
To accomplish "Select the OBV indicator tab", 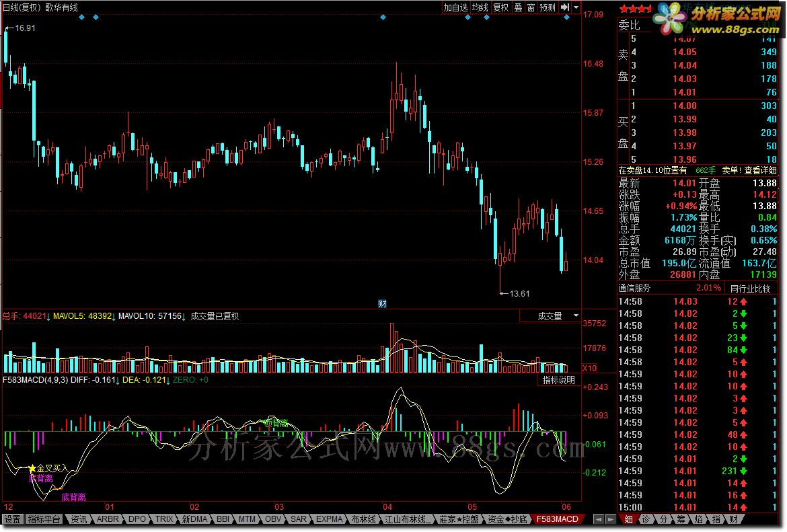I will 273,519.
